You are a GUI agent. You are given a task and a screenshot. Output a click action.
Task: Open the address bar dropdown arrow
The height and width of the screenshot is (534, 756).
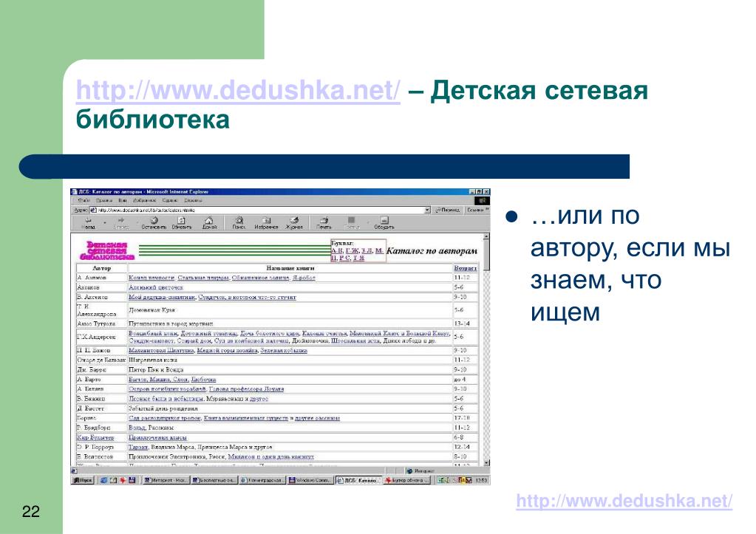click(x=427, y=210)
